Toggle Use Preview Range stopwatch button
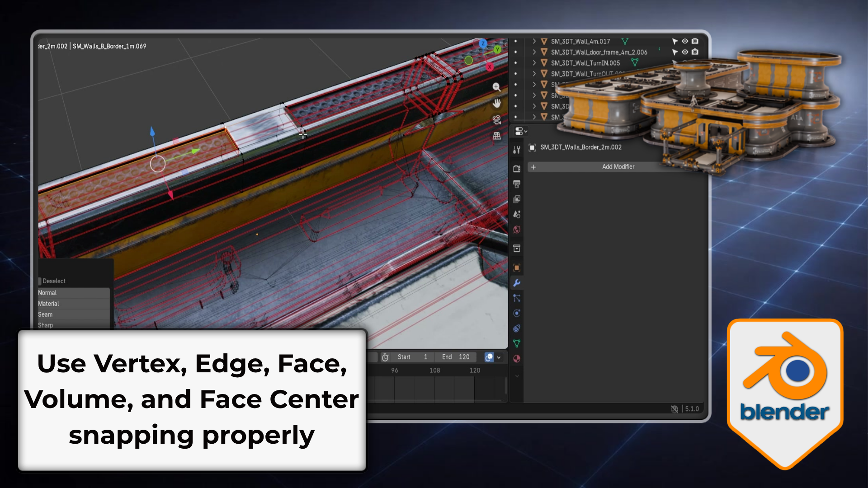This screenshot has height=488, width=868. pos(385,357)
